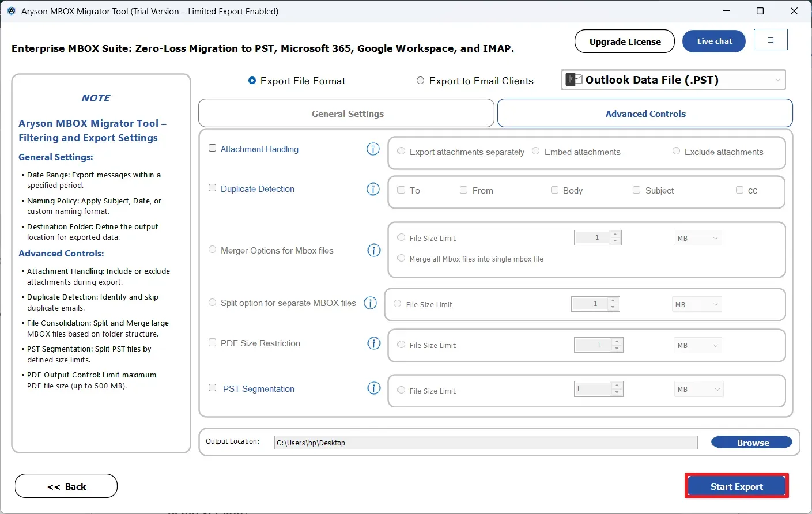
Task: Enable the Attachment Handling checkbox
Action: click(x=212, y=148)
